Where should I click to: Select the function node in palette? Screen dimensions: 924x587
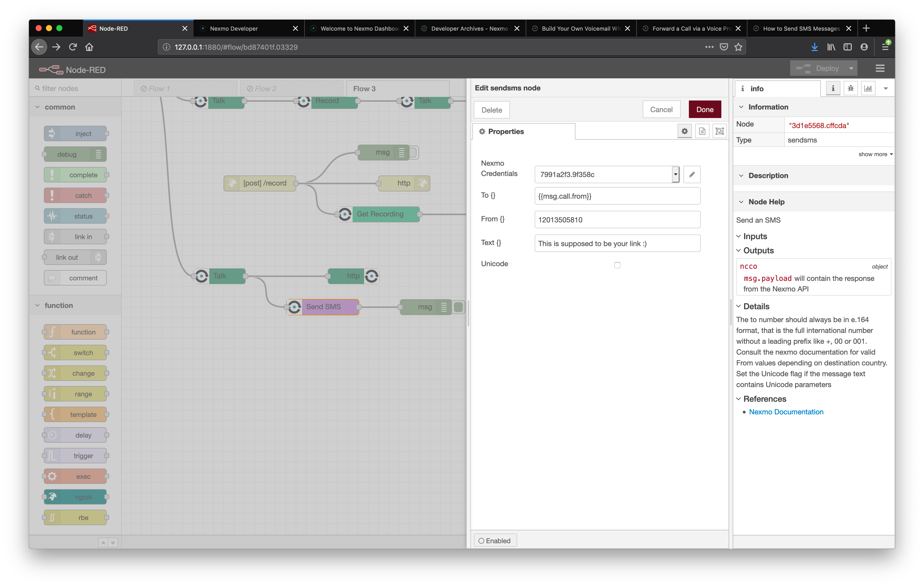pos(75,332)
